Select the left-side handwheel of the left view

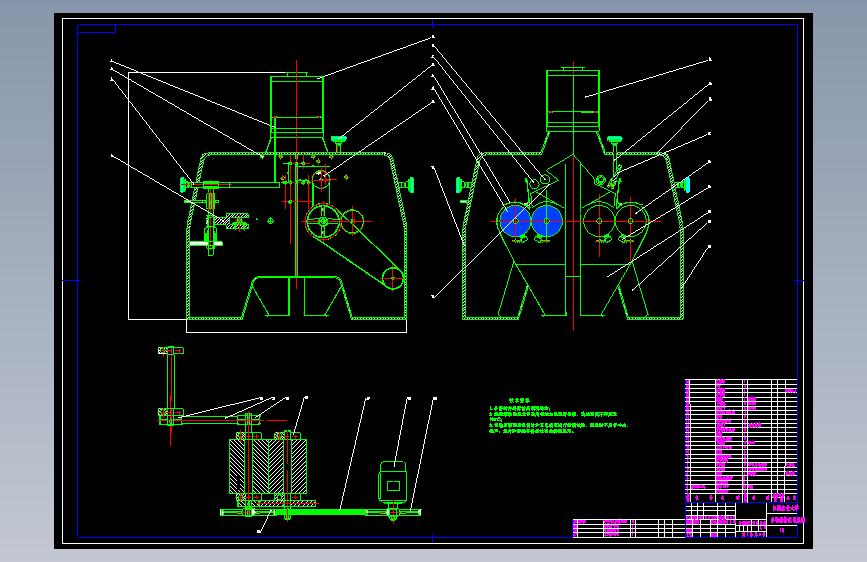pyautogui.click(x=184, y=185)
